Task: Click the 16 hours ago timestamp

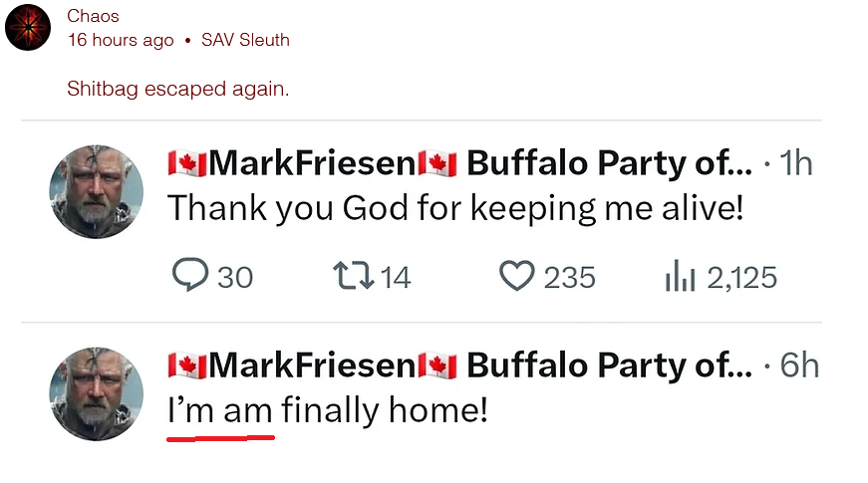Action: click(120, 40)
